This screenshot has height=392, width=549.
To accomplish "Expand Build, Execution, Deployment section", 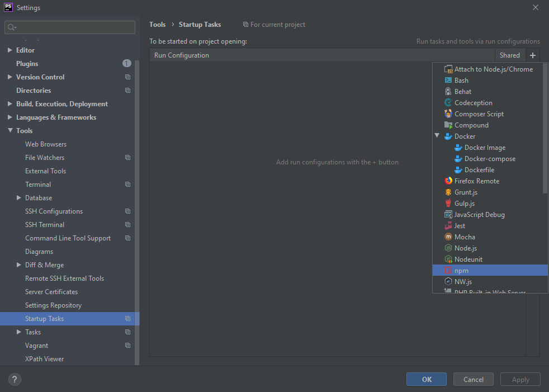I will pyautogui.click(x=10, y=103).
